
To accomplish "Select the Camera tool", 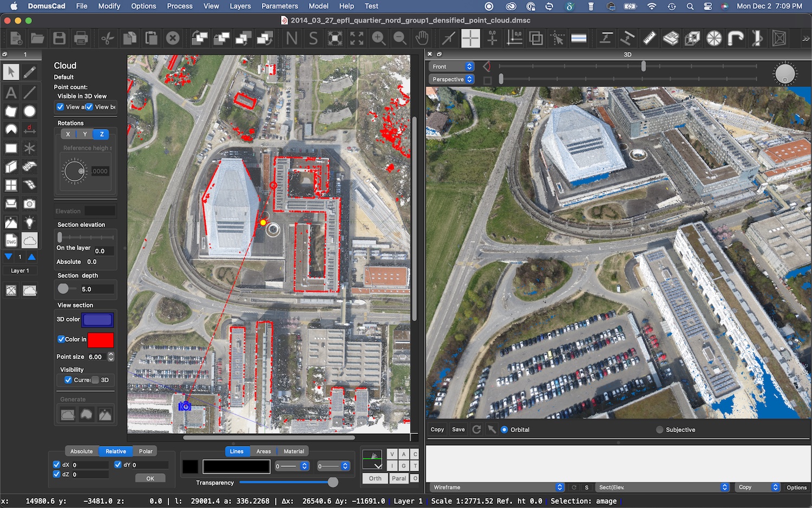I will pyautogui.click(x=30, y=204).
